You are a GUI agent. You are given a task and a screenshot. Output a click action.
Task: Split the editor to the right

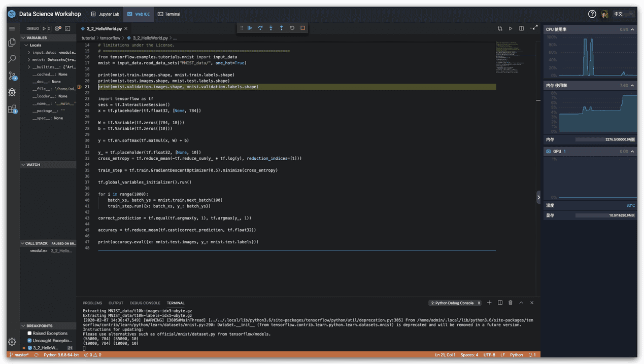(521, 28)
